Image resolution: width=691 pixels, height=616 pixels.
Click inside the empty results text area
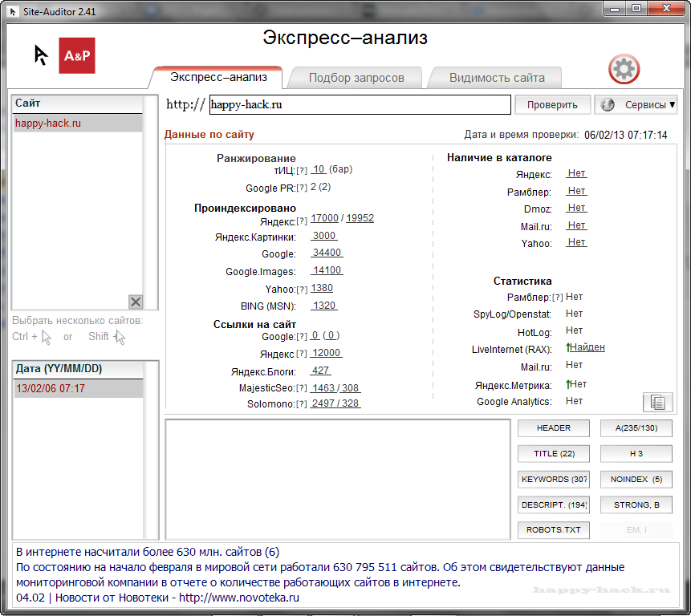tap(338, 479)
